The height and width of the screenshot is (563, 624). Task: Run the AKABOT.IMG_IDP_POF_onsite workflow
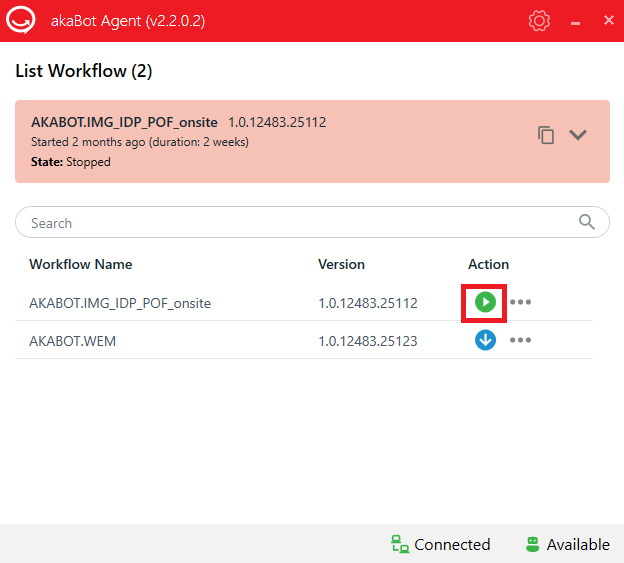pos(485,302)
